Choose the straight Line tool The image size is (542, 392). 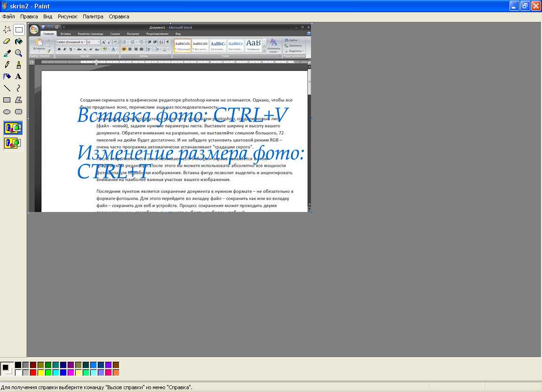coord(7,88)
